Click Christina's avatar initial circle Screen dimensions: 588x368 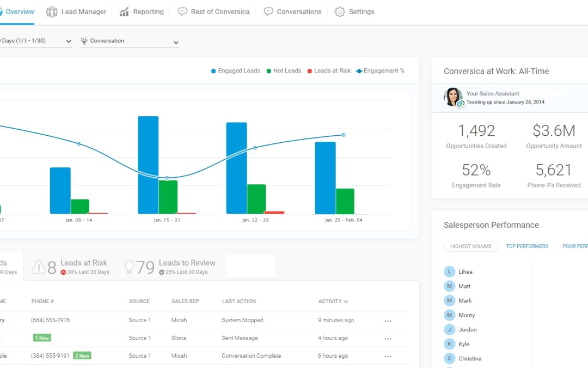tap(449, 358)
